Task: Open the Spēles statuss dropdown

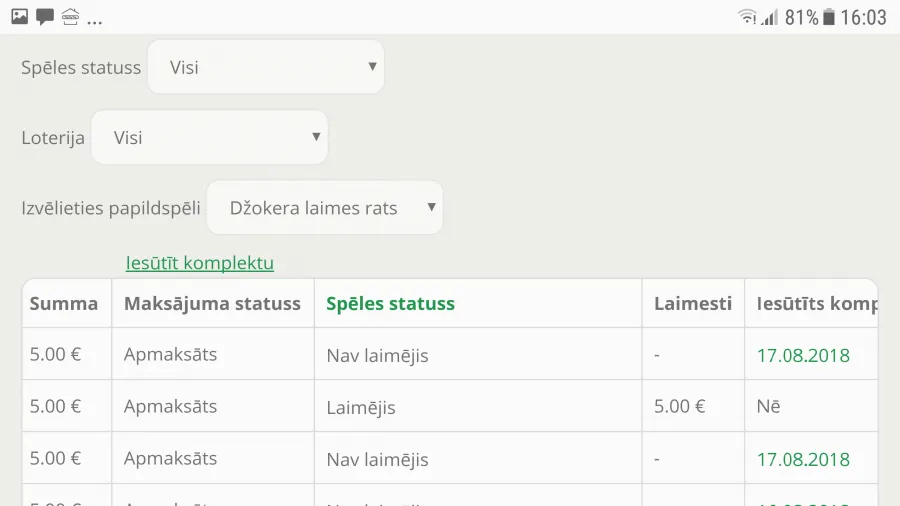Action: pyautogui.click(x=266, y=67)
